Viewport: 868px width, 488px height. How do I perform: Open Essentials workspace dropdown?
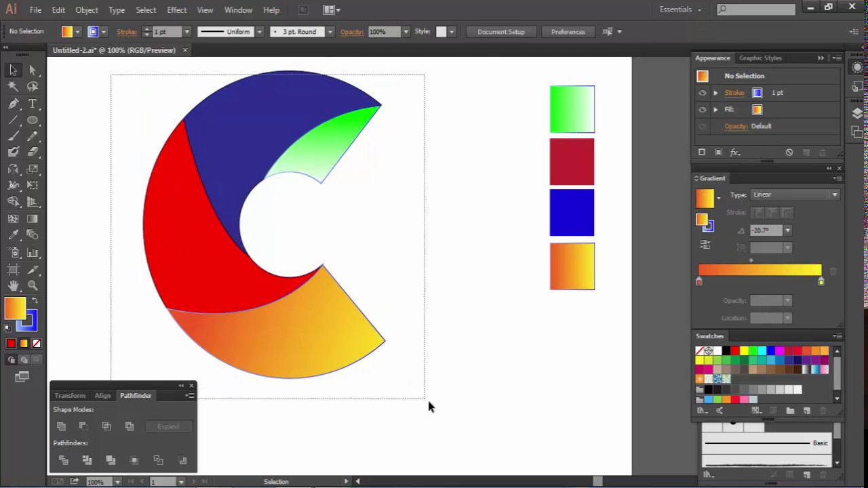point(680,9)
